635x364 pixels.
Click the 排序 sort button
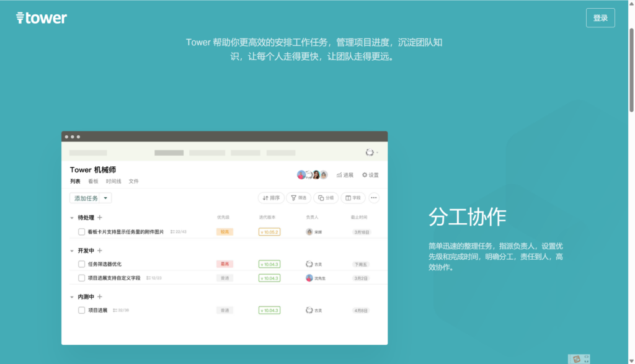point(271,198)
